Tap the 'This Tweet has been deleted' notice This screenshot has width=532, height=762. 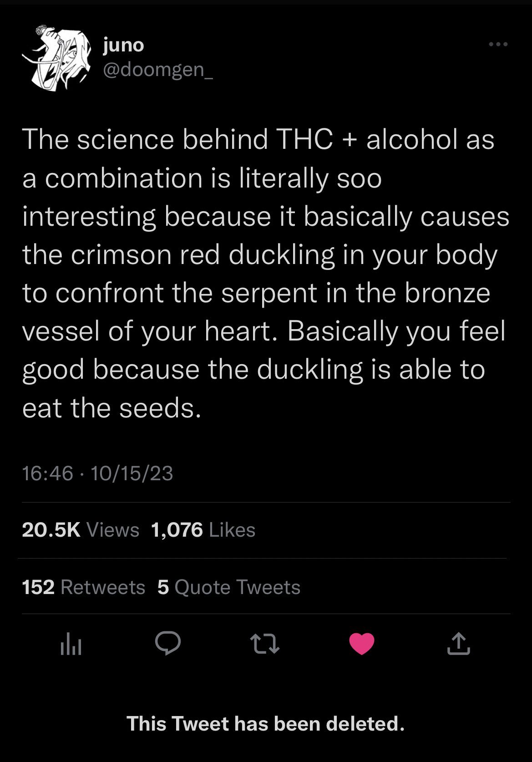click(x=266, y=723)
